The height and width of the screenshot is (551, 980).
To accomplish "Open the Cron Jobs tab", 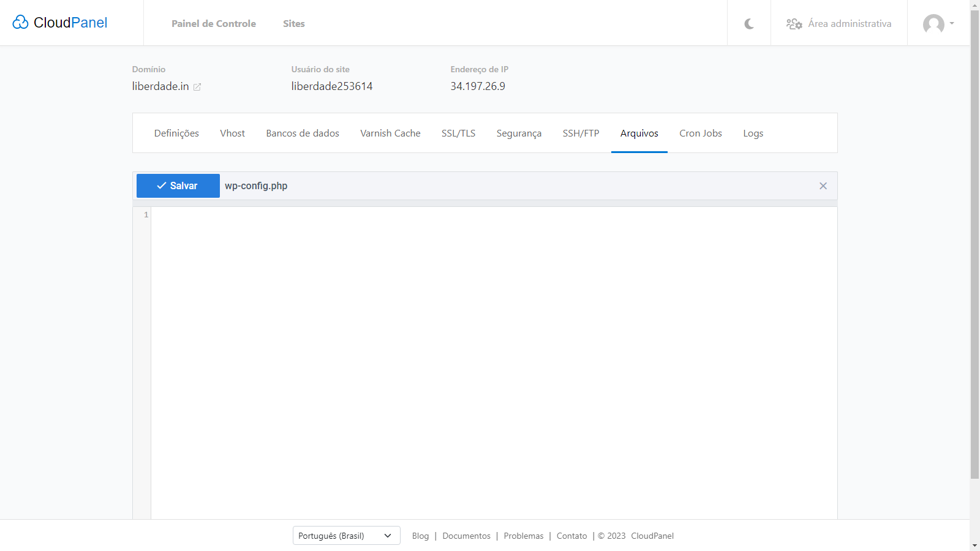I will [x=700, y=133].
